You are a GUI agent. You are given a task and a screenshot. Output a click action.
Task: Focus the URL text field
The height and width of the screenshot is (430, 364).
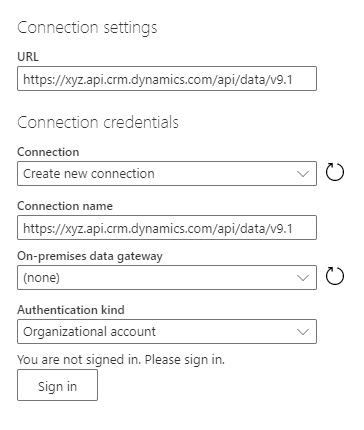pos(167,79)
